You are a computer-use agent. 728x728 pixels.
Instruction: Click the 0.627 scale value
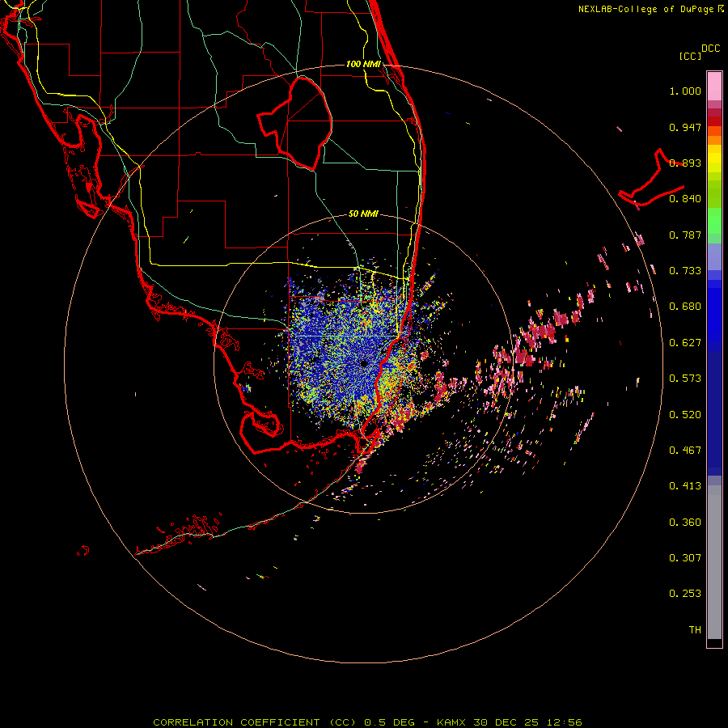pos(685,343)
